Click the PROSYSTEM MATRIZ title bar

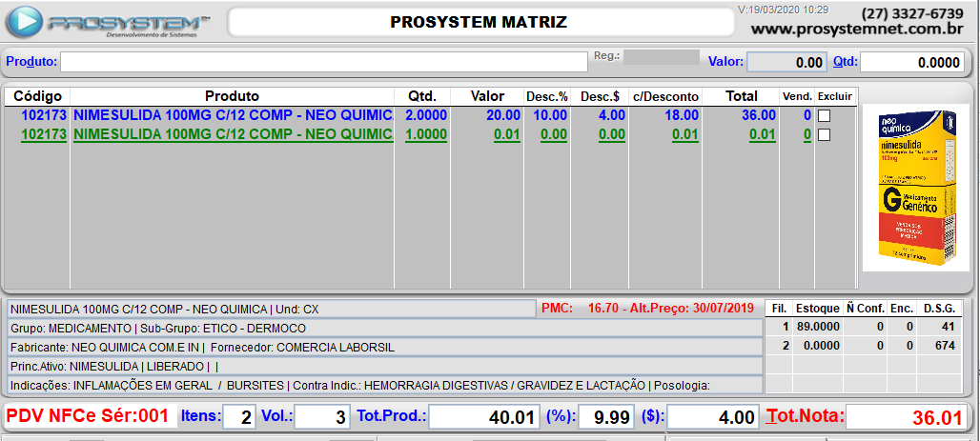coord(480,23)
